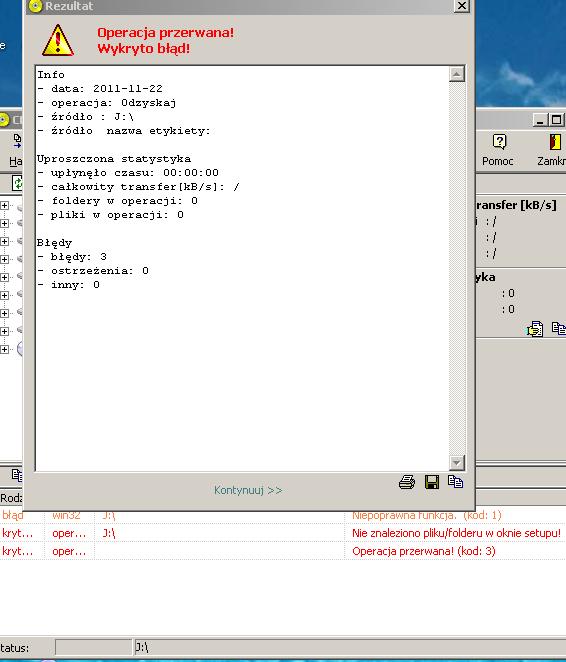Click the yellow warning triangle icon

point(58,41)
